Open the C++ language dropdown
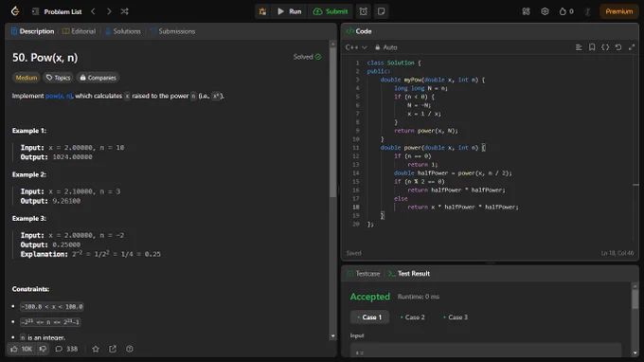 356,47
